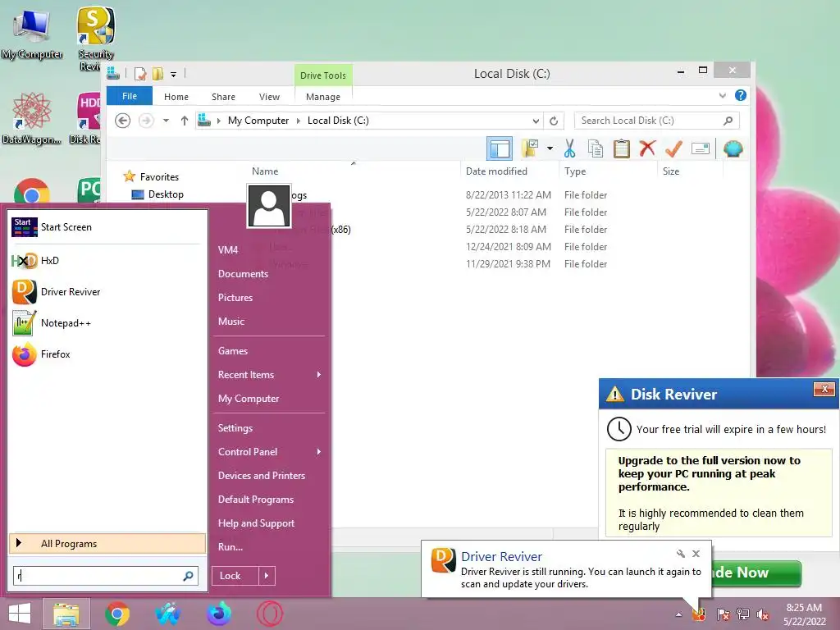Click the user account picture

point(268,206)
